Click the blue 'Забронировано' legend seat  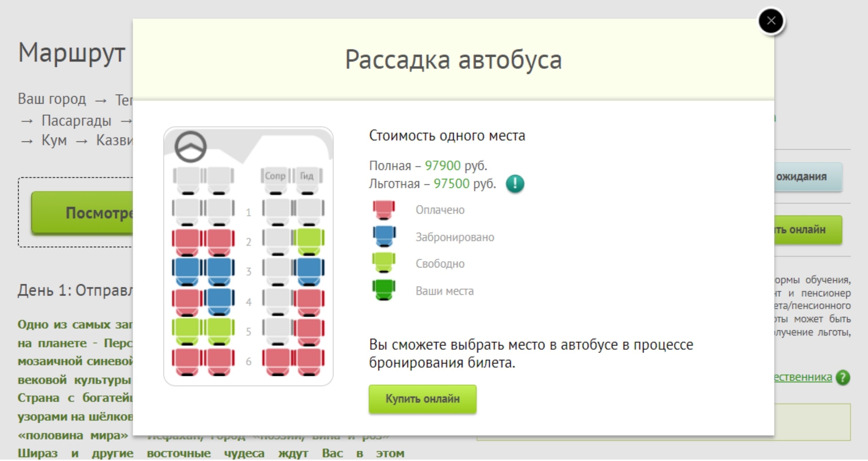pos(384,236)
